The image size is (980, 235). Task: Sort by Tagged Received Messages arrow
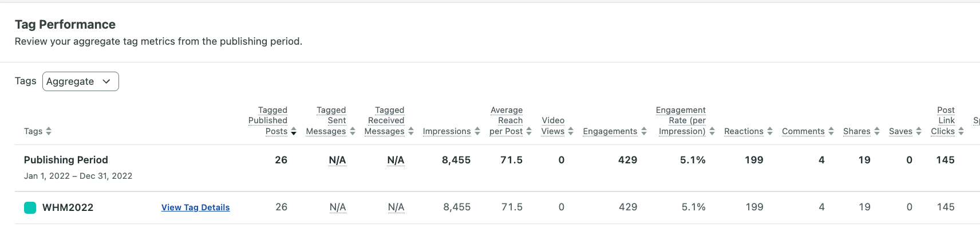point(411,131)
